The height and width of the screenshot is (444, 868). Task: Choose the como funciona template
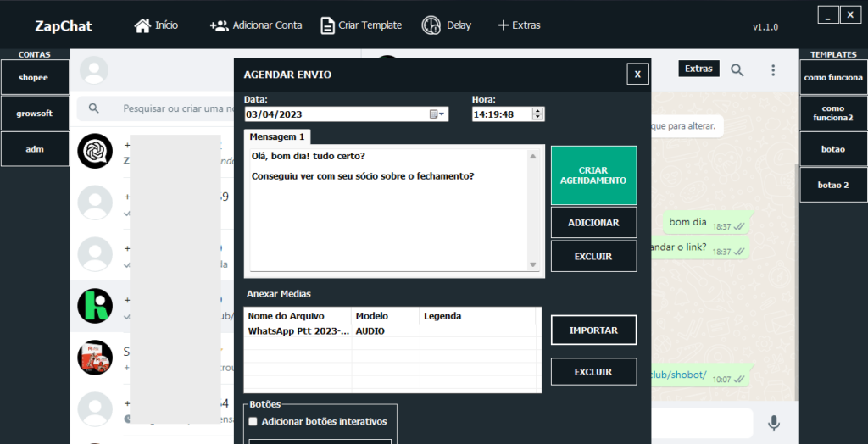tap(833, 77)
